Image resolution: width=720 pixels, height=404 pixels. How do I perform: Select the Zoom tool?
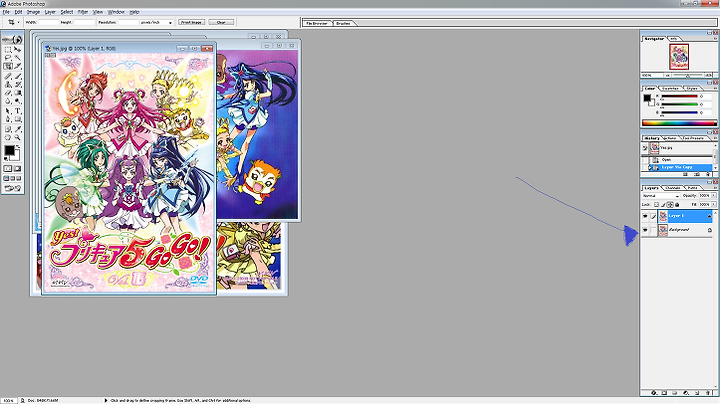(18, 137)
